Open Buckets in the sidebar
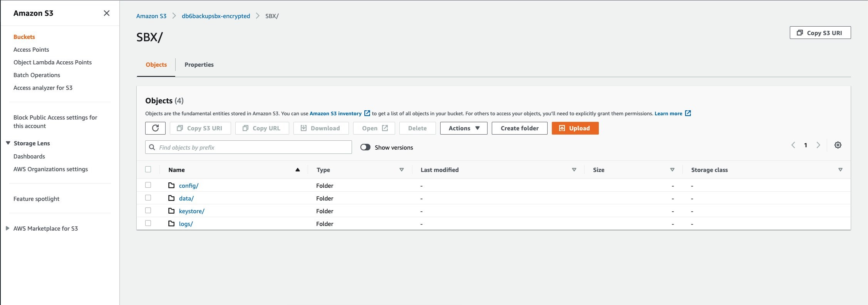Image resolution: width=868 pixels, height=305 pixels. [x=24, y=37]
